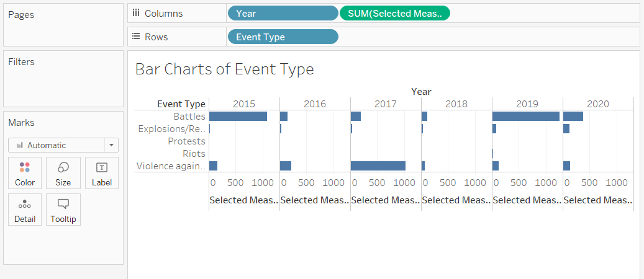Select the SUM(Selected Measure) green pill
644x279 pixels.
tap(394, 13)
